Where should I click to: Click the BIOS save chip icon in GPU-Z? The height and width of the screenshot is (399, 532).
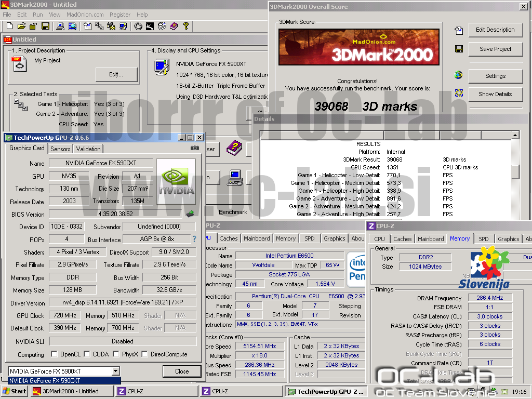click(190, 214)
